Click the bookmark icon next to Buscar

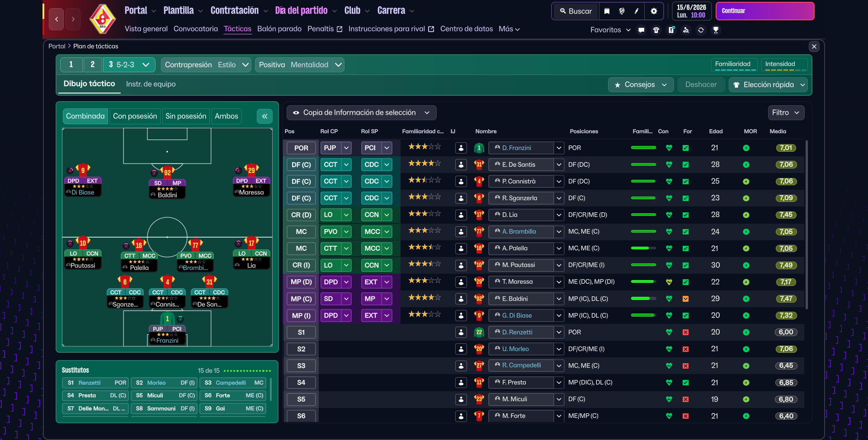click(x=607, y=11)
